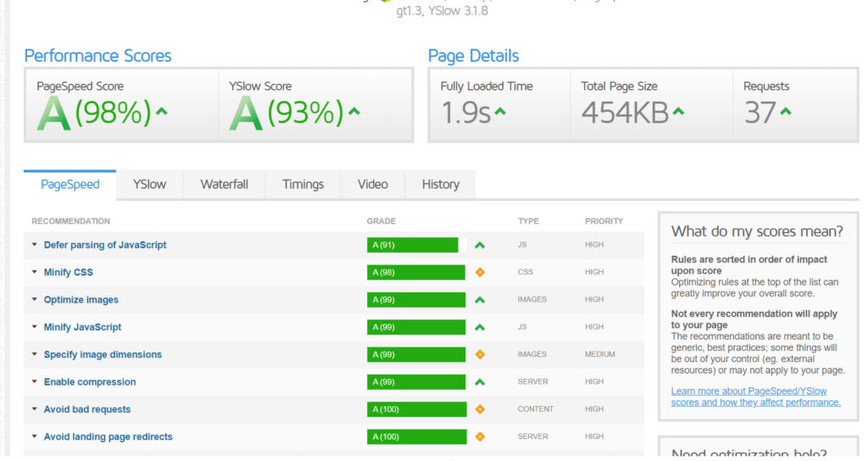The height and width of the screenshot is (461, 868).
Task: Open Avoid landing page redirects recommendation
Action: (108, 436)
